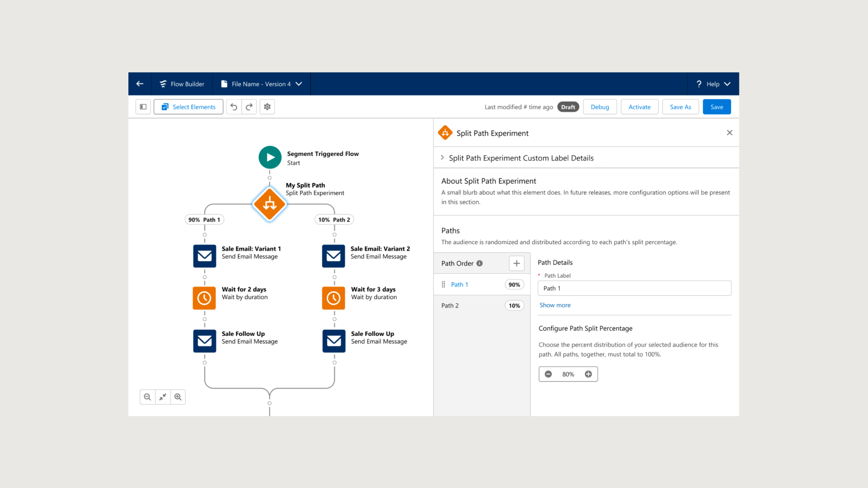Click the Segment Triggered Flow start icon
Viewport: 868px width, 488px height.
[x=269, y=157]
